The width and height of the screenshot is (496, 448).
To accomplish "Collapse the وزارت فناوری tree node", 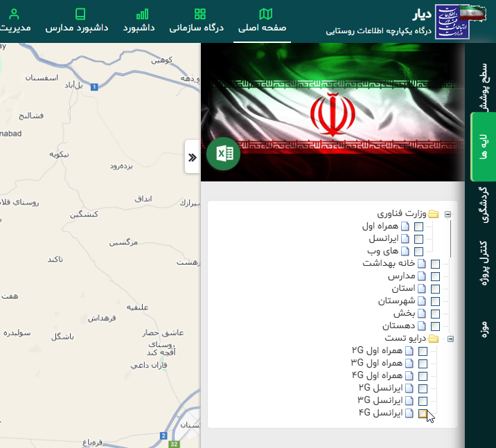I will [448, 214].
